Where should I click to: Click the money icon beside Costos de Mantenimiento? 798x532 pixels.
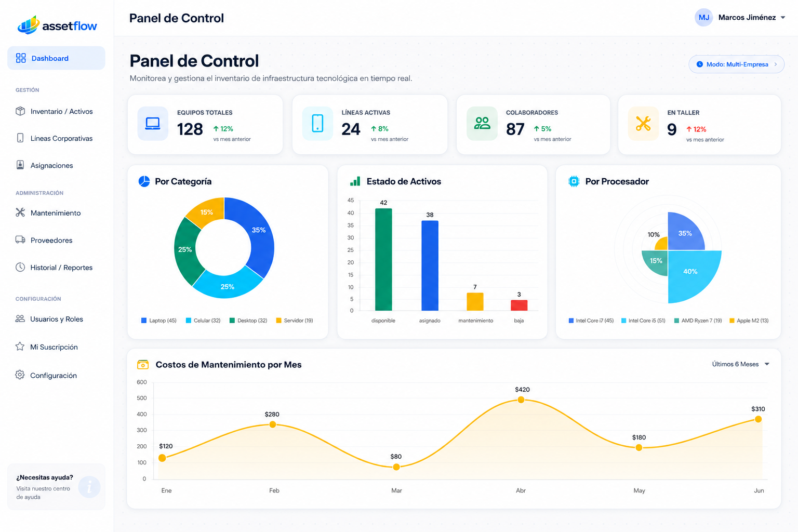(x=142, y=365)
